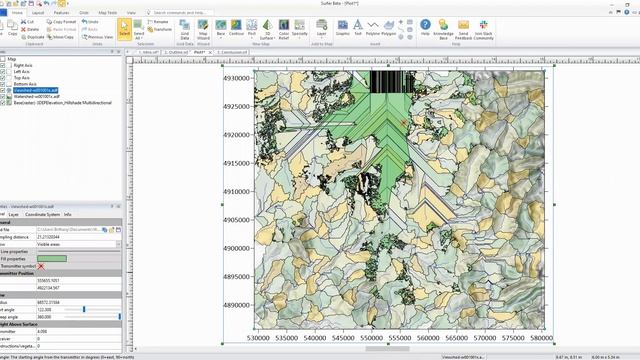The image size is (640, 360).
Task: Toggle visibility of Left Axis
Action: 3,71
